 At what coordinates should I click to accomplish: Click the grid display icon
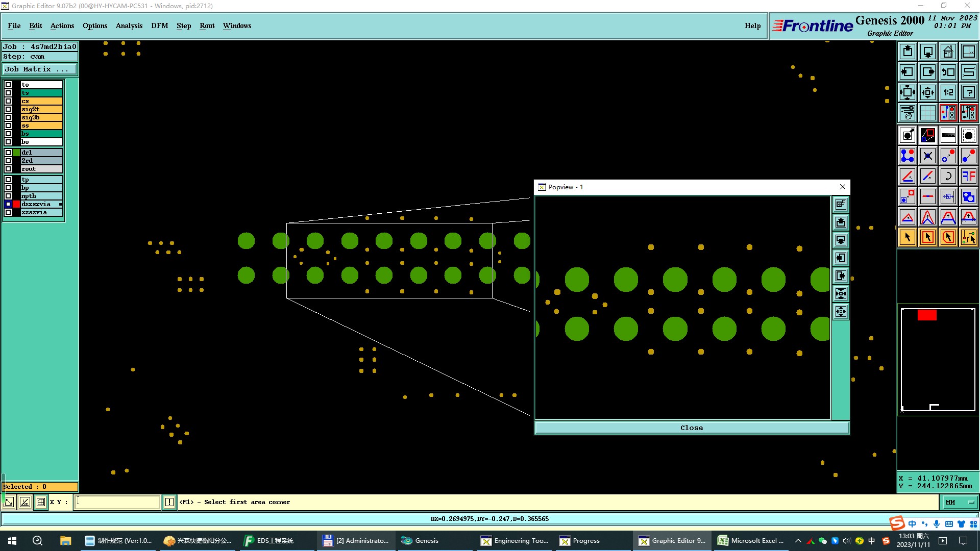point(927,113)
